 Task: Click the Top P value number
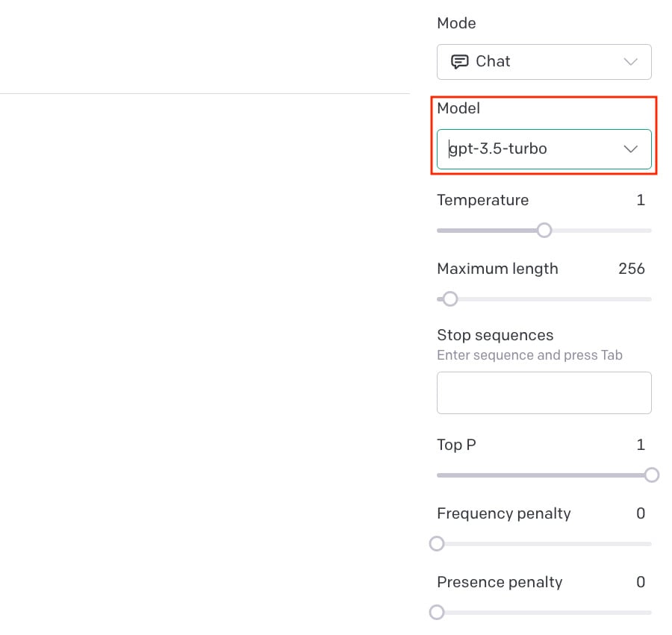pos(641,445)
